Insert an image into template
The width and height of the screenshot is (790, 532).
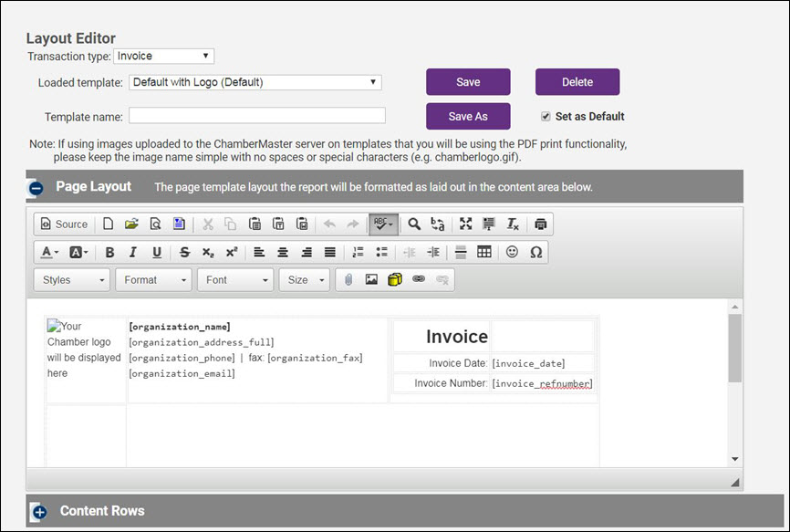pyautogui.click(x=371, y=280)
